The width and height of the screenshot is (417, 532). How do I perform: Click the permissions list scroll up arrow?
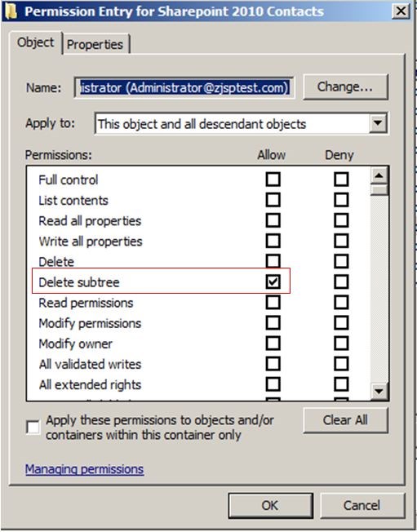[x=379, y=175]
